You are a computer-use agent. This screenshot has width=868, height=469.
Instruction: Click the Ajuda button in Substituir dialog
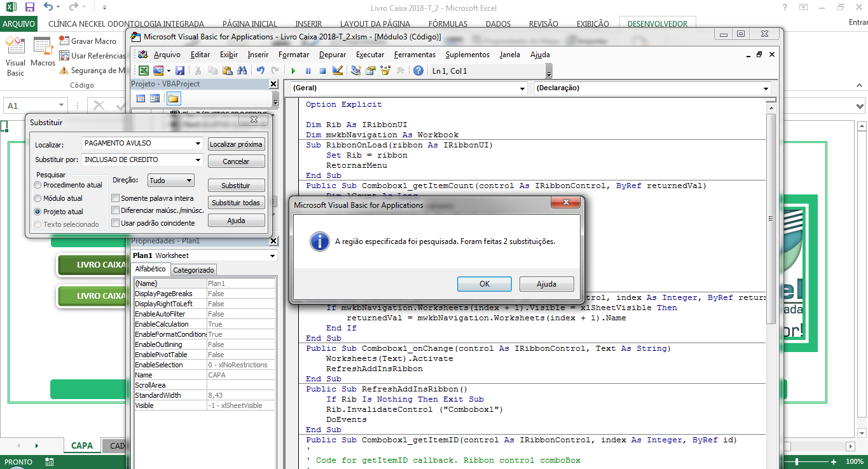pyautogui.click(x=236, y=221)
